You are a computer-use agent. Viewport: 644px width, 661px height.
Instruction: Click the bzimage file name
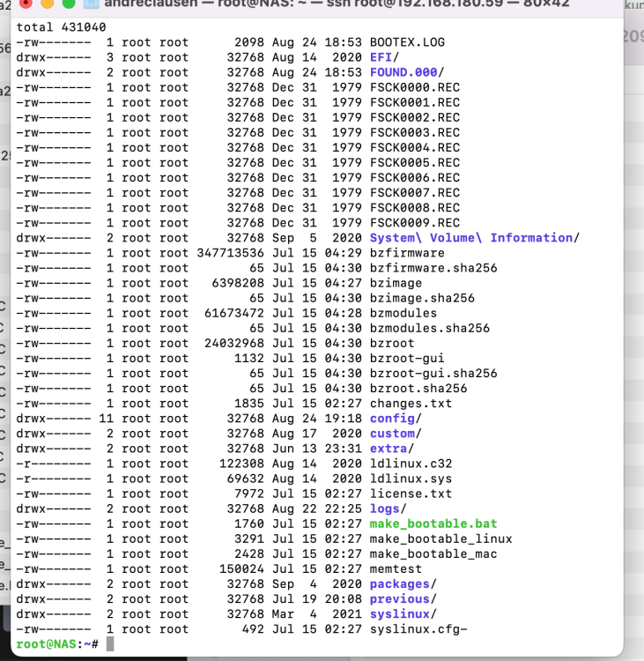click(396, 283)
